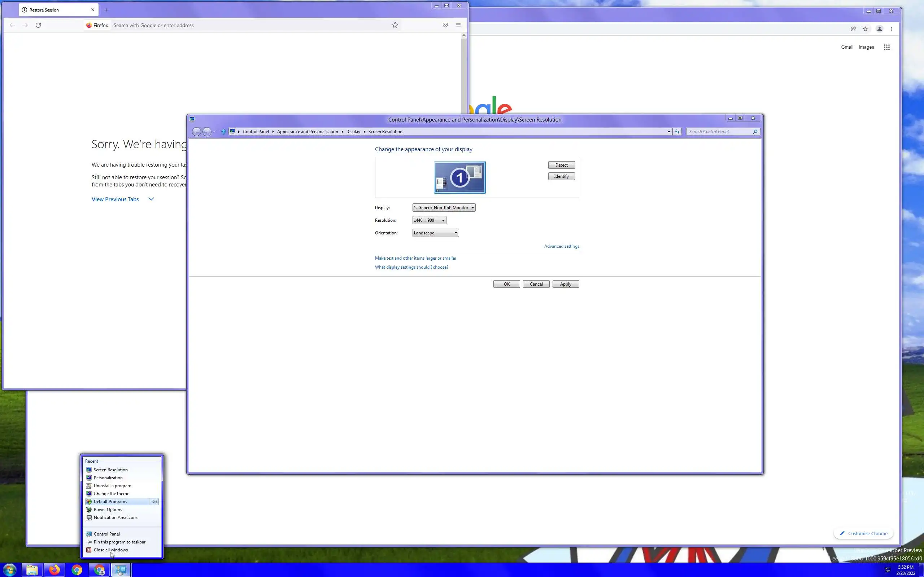Click Chrome profile avatar icon

coord(879,29)
